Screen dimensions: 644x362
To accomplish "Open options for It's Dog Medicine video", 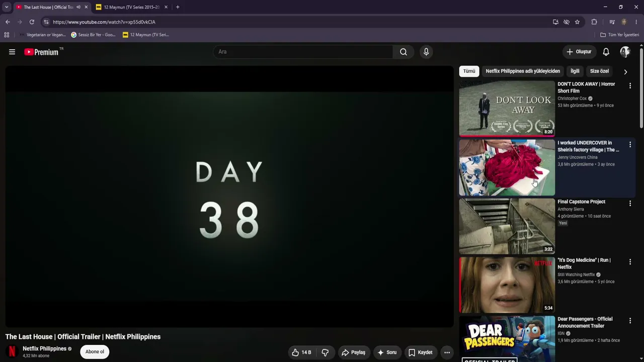I will [630, 262].
